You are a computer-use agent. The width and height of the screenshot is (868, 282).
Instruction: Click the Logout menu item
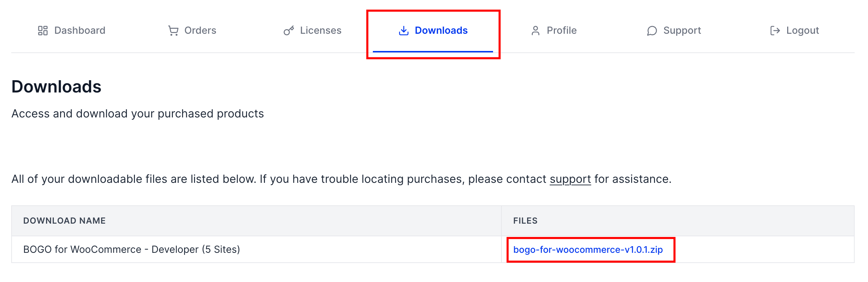tap(794, 31)
